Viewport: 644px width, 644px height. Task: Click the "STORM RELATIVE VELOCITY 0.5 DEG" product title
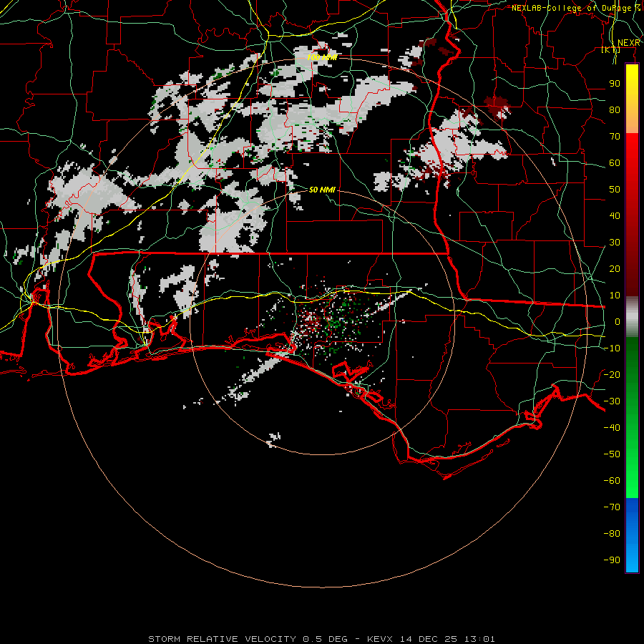248,639
